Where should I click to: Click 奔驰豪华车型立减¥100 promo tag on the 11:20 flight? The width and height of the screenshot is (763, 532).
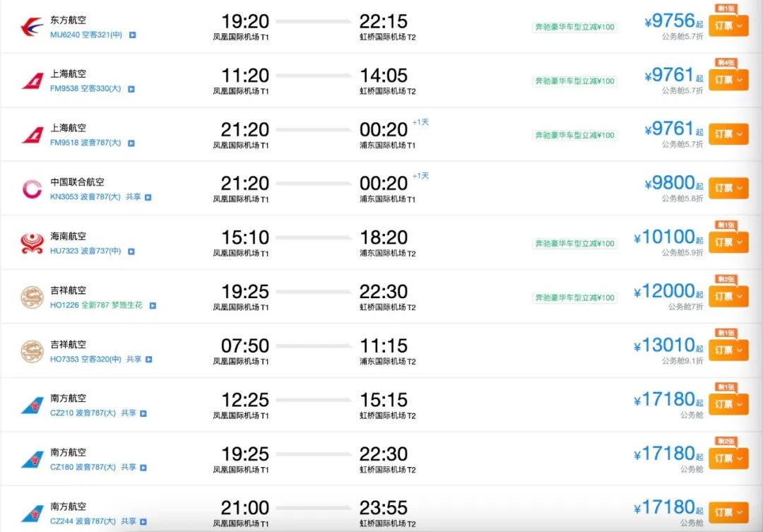pos(574,81)
